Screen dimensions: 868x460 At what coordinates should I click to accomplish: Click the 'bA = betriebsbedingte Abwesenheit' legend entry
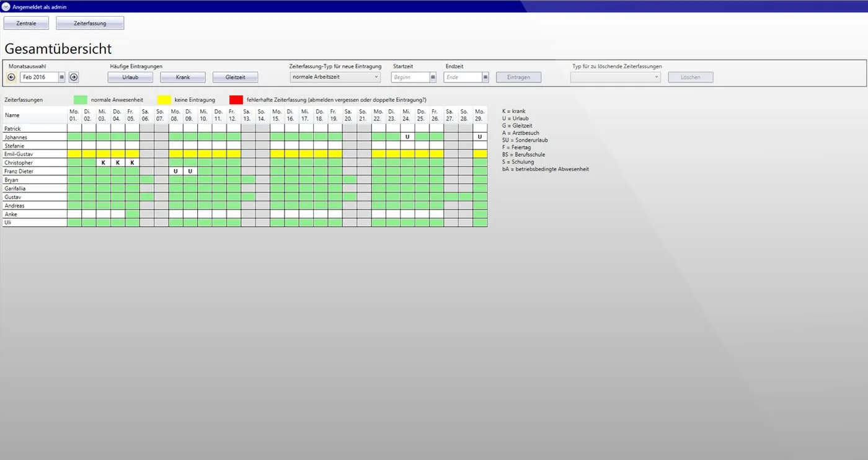pyautogui.click(x=546, y=169)
